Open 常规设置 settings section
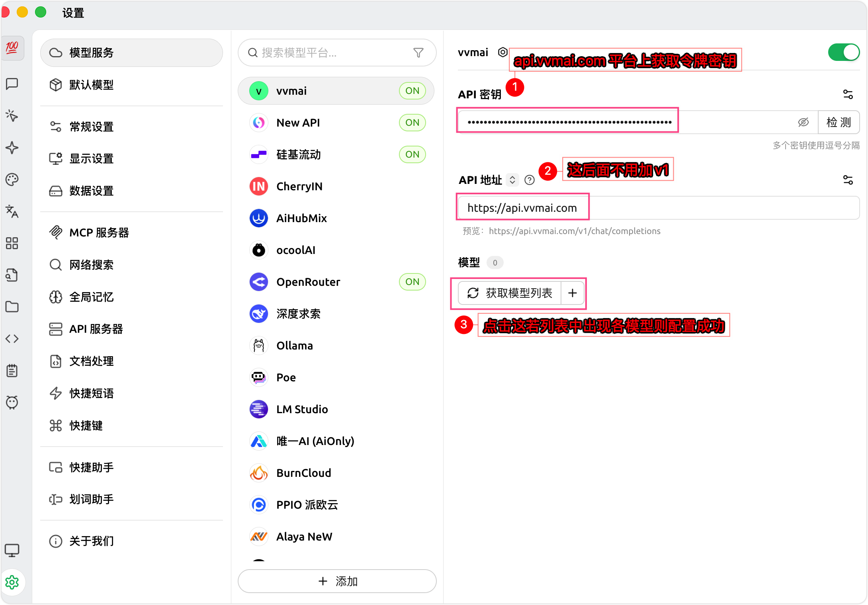The height and width of the screenshot is (605, 868). 131,127
